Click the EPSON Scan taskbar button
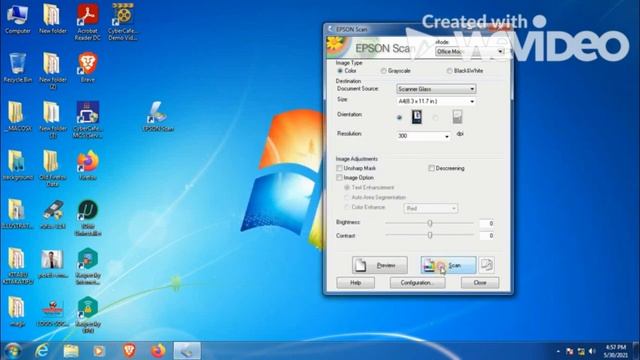 pos(187,351)
